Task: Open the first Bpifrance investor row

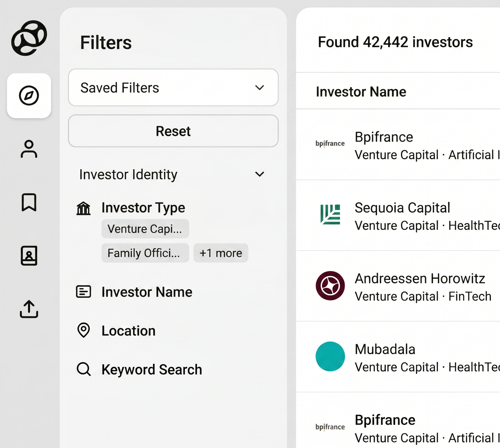Action: (398, 145)
